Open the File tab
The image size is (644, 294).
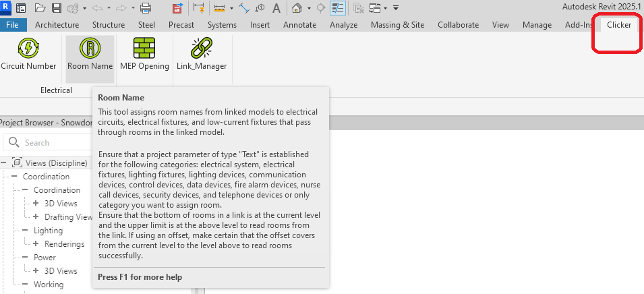point(12,25)
